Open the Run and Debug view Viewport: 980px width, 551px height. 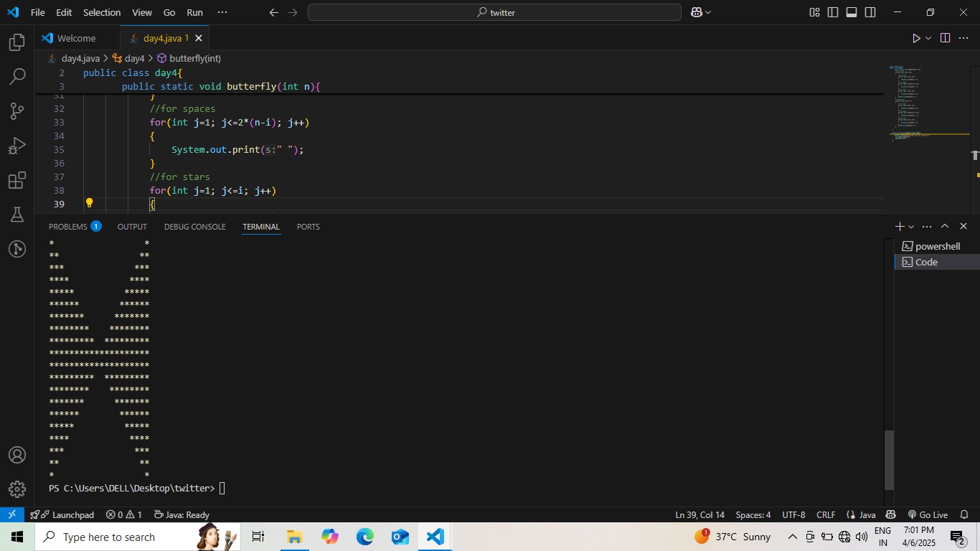17,146
